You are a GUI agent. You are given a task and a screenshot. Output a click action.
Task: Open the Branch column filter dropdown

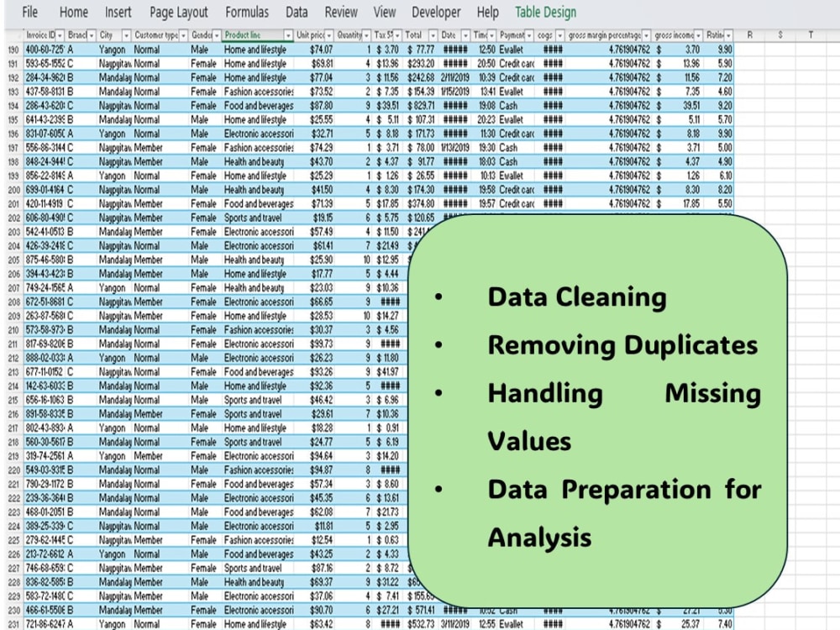(92, 35)
